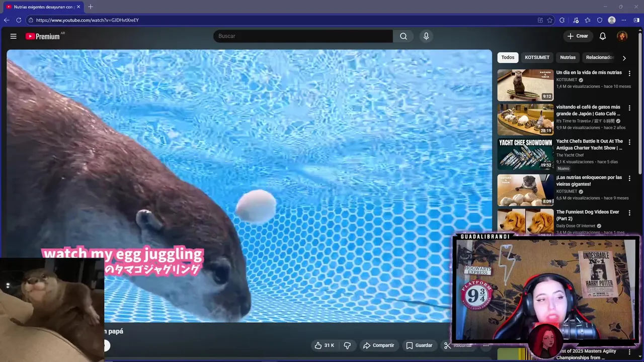The image size is (644, 362).
Task: Go back with the browser back arrow
Action: pos(7,20)
